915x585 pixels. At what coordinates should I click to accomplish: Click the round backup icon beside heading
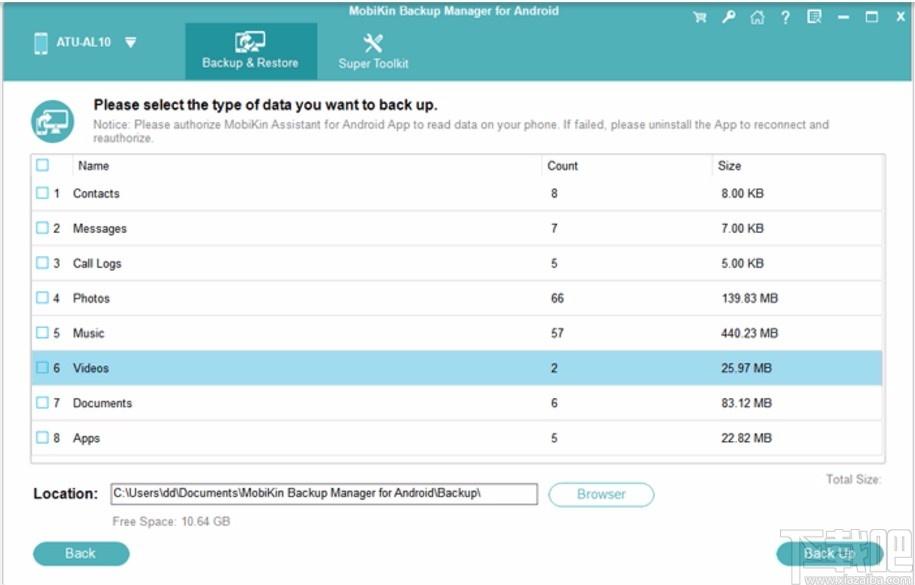tap(53, 121)
